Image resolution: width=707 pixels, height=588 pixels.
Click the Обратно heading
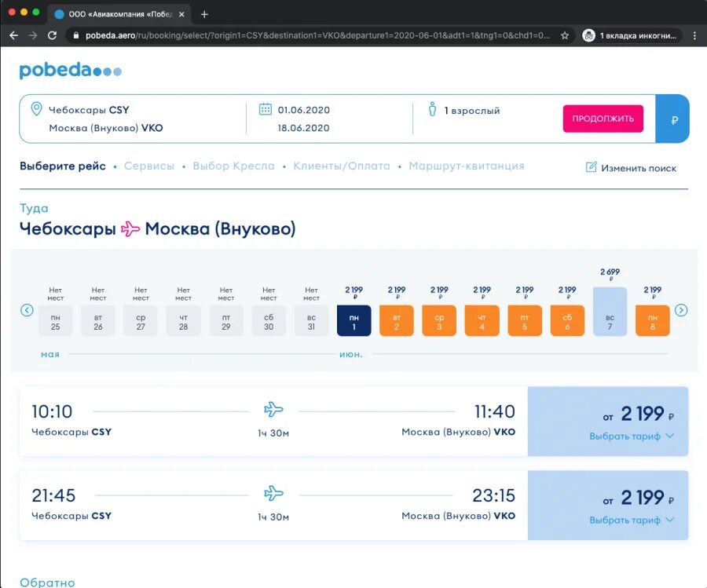tap(47, 583)
